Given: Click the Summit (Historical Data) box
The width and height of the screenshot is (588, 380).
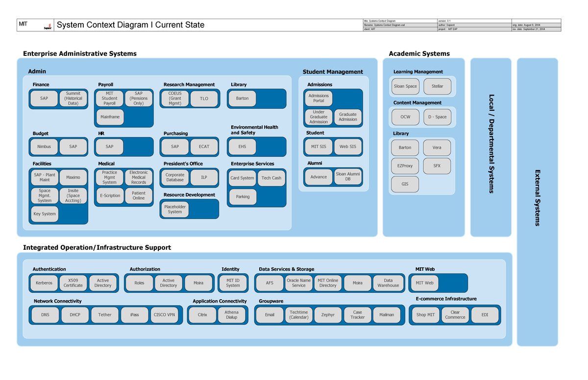Looking at the screenshot, I should pyautogui.click(x=73, y=98).
